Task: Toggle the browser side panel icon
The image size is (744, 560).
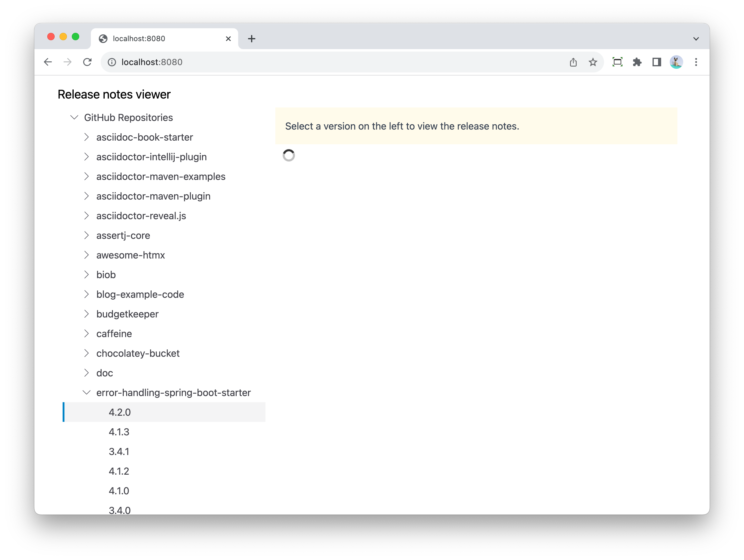Action: tap(657, 62)
